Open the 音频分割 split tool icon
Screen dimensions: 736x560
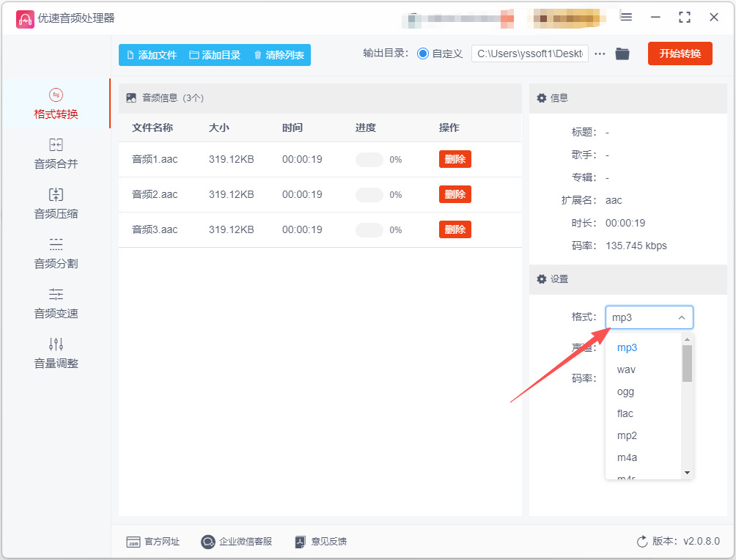pos(56,244)
